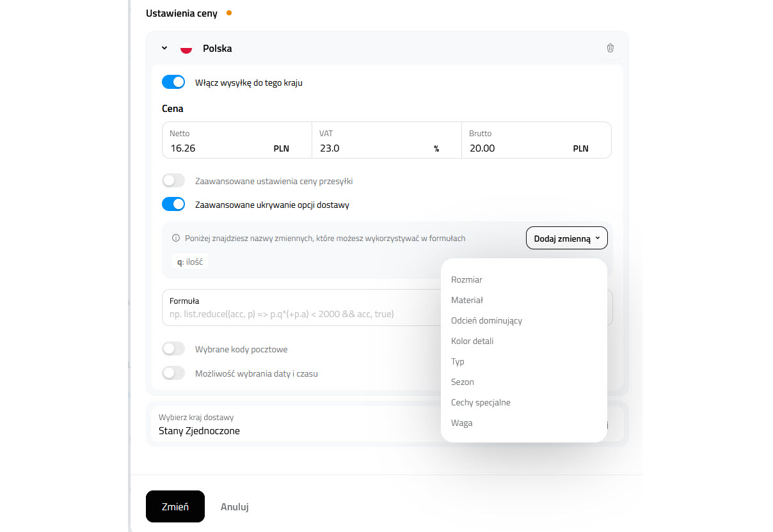Screen dimensions: 773x532
Task: Open the Dodaj zmienną dropdown
Action: 567,238
